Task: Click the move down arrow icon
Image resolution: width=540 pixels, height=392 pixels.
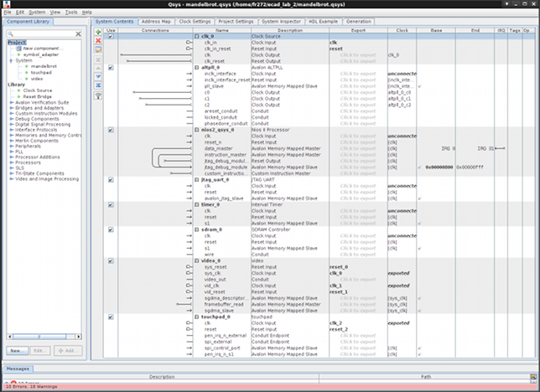Action: 97,76
